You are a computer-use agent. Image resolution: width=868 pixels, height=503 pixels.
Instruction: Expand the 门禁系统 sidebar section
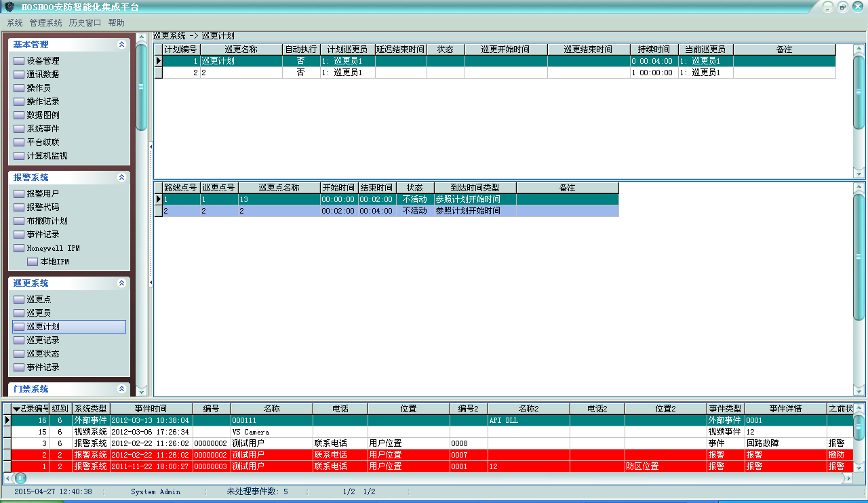click(121, 389)
